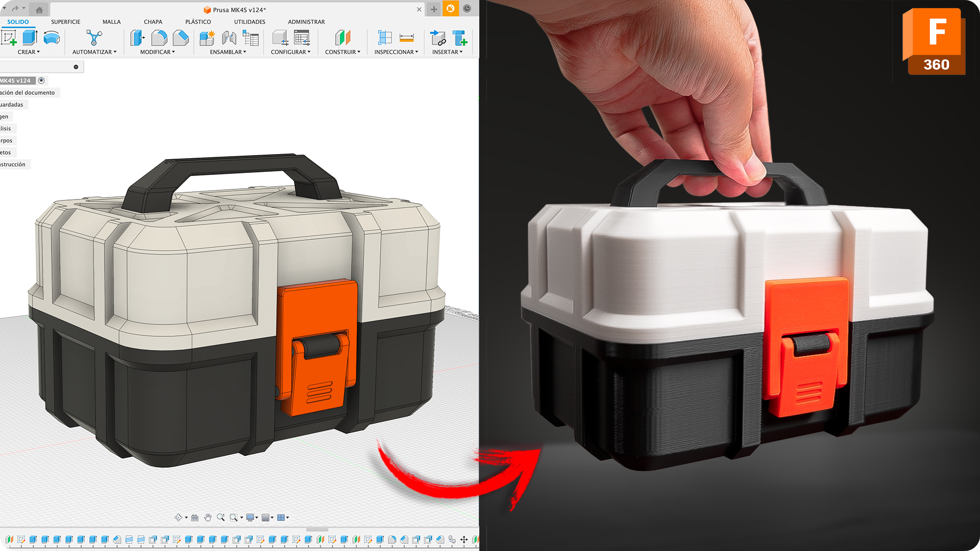Image resolution: width=980 pixels, height=551 pixels.
Task: Collapse the browser panel with minus button
Action: coord(76,67)
